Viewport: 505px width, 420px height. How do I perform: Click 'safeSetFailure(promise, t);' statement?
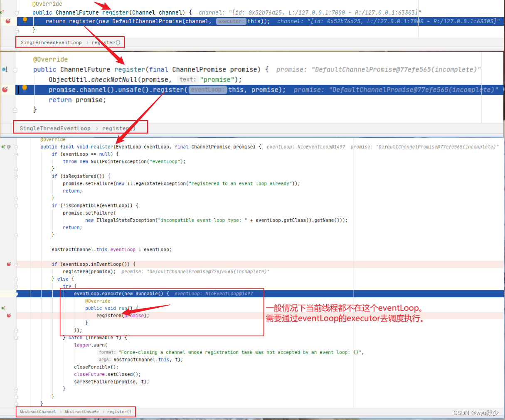tap(111, 382)
